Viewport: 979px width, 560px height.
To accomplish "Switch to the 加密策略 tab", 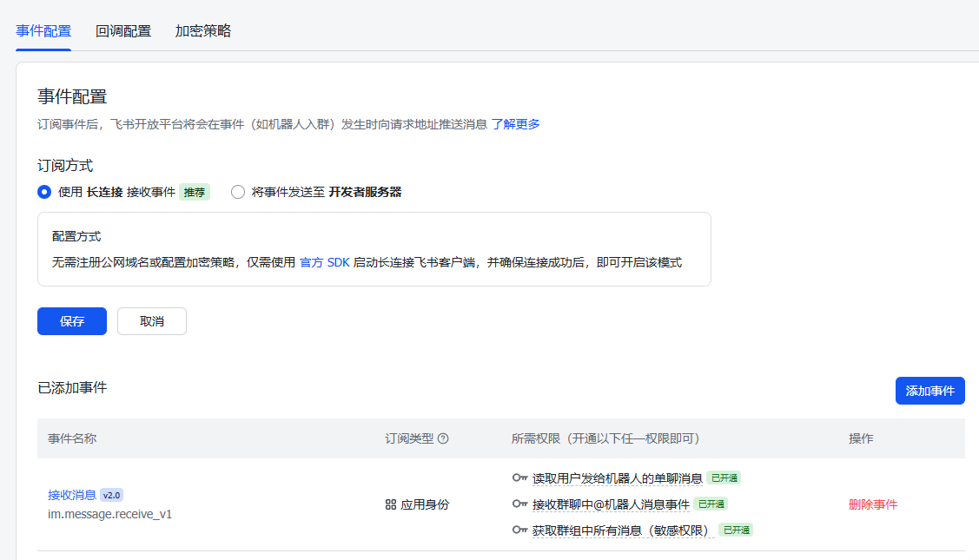I will (202, 30).
